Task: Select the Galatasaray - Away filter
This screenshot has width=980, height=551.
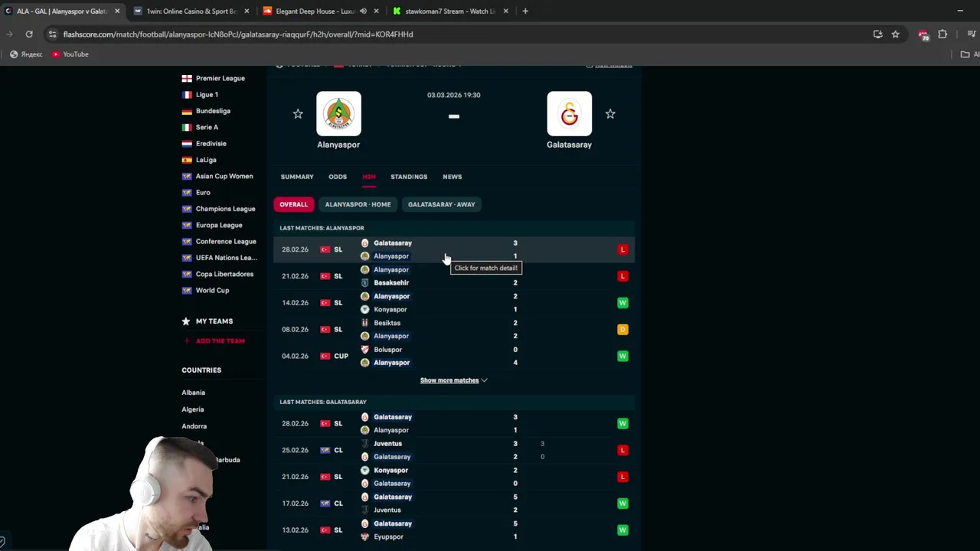Action: pos(442,204)
